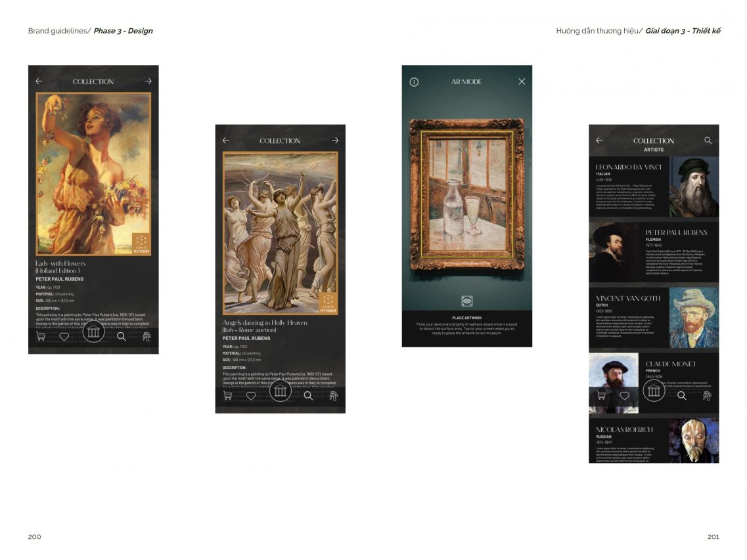Tap forward arrow on Angels dancing screen
The width and height of the screenshot is (747, 560).
coord(335,140)
